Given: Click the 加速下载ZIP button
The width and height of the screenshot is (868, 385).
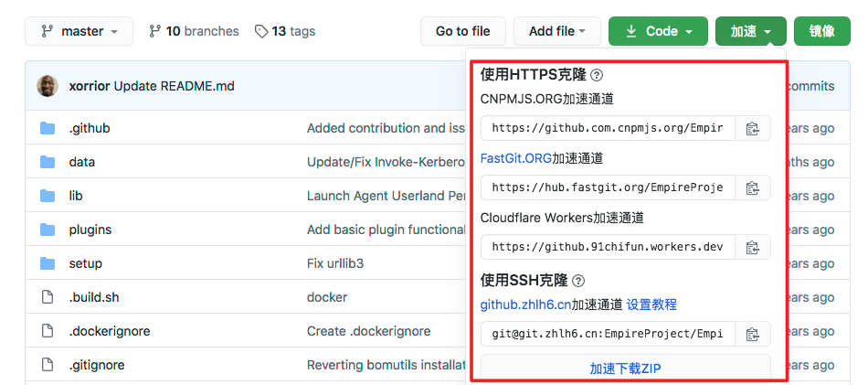Looking at the screenshot, I should pyautogui.click(x=625, y=369).
